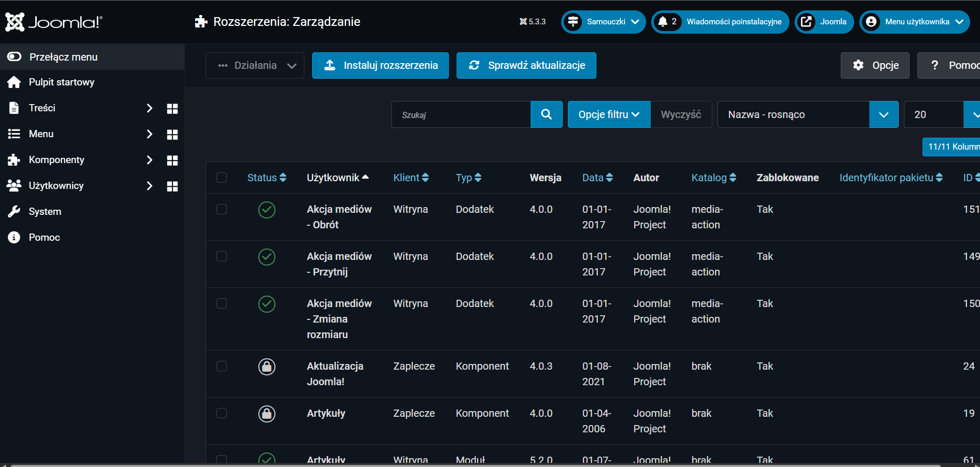The width and height of the screenshot is (980, 467).
Task: Open the Działania actions dropdown
Action: tap(255, 66)
